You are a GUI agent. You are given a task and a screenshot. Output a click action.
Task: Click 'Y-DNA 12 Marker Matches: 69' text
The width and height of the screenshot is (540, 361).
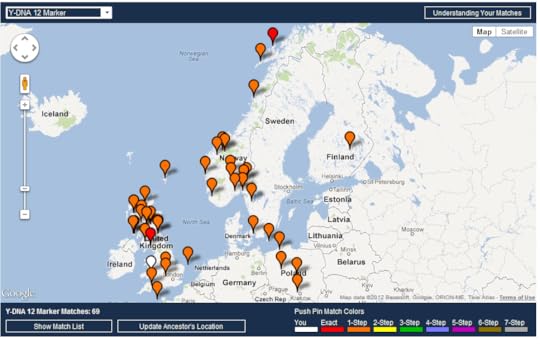(53, 311)
